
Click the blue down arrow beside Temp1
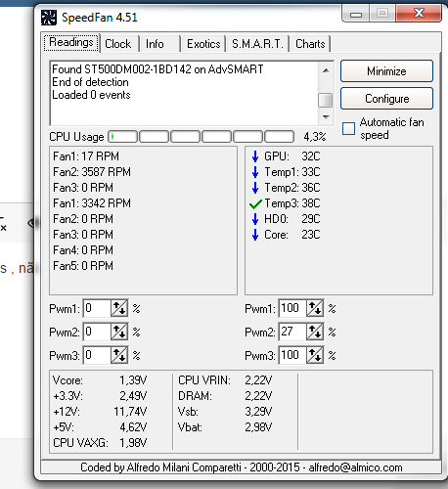click(255, 172)
